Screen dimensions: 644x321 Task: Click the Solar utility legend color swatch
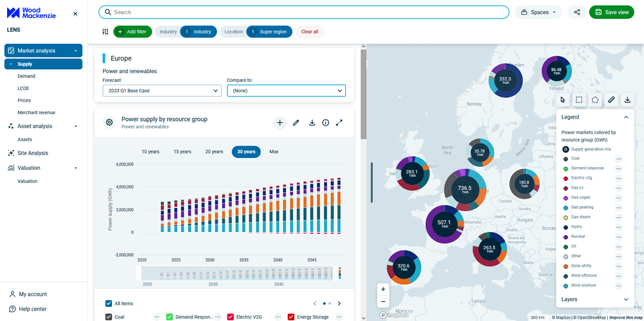(x=565, y=266)
